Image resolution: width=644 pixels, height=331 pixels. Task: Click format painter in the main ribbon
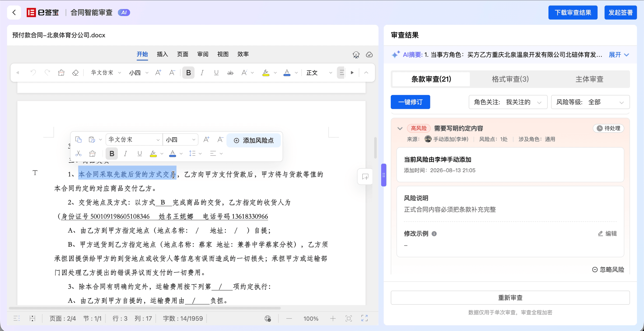(61, 73)
